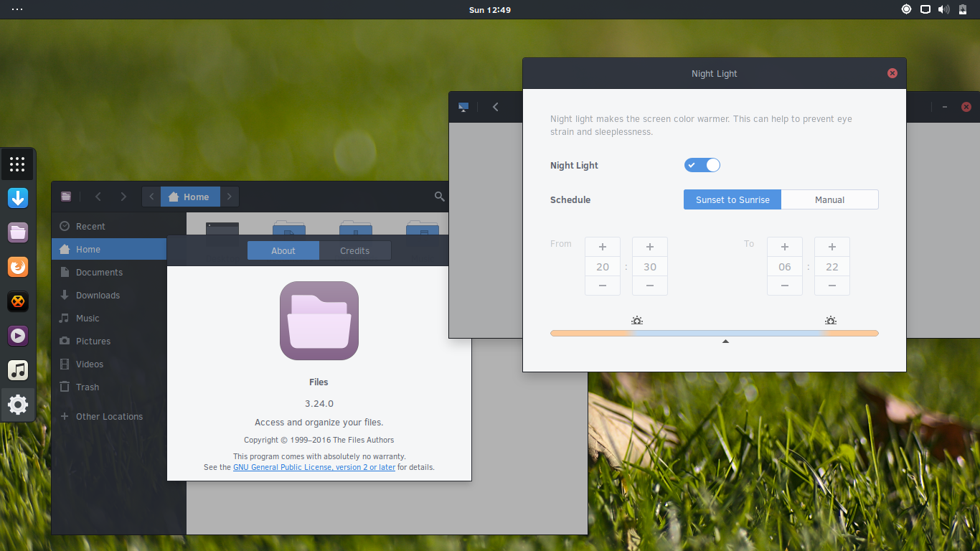Click the Home path bar button
The image size is (980, 551).
point(189,197)
